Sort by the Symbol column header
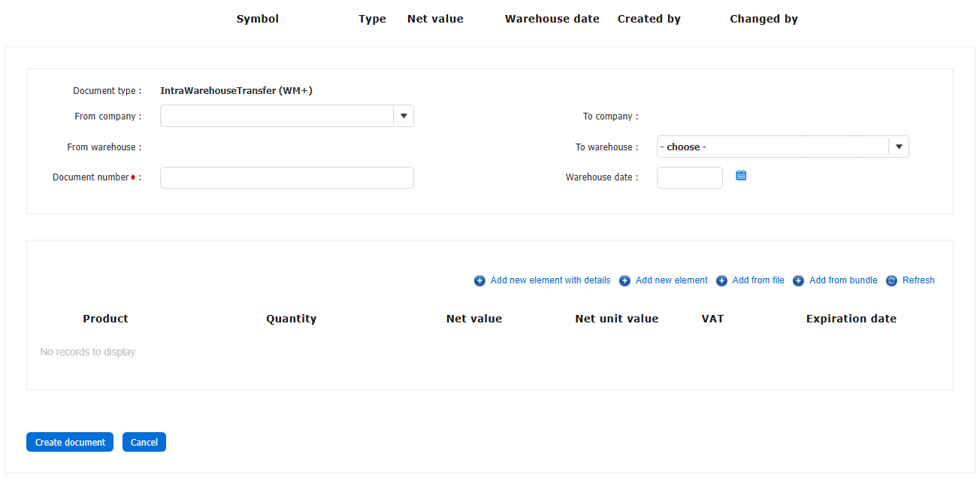This screenshot has height=478, width=980. pyautogui.click(x=257, y=19)
